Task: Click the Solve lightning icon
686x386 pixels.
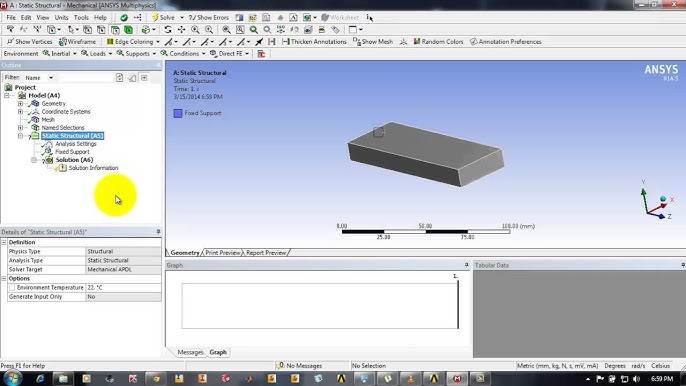Action: coord(155,18)
